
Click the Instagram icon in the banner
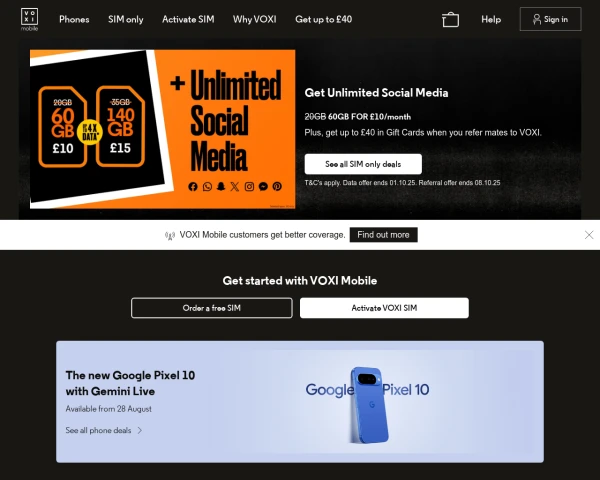249,186
